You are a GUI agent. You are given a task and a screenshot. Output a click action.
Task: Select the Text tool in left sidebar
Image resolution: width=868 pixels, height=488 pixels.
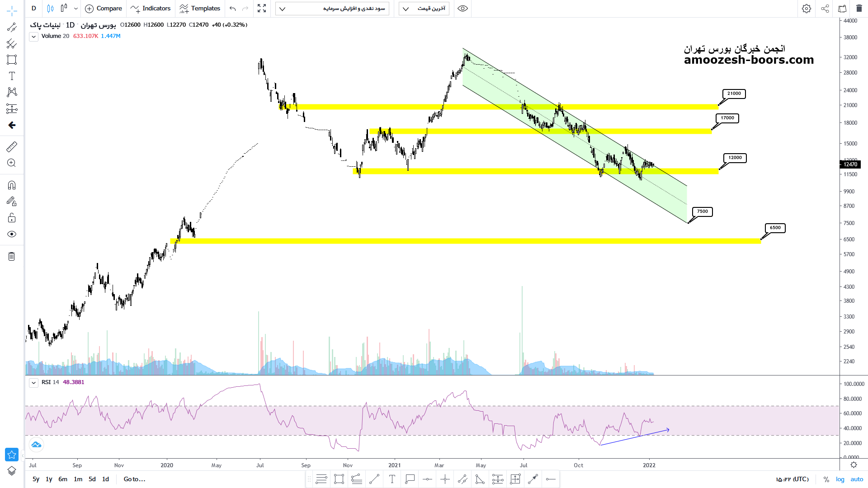[x=12, y=76]
